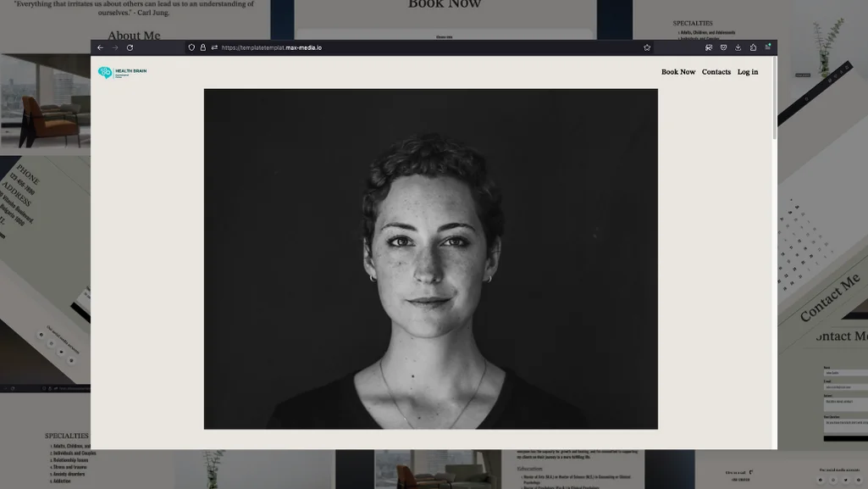Click the page's vertical scrollbar thumb
This screenshot has width=868, height=489.
pos(774,97)
